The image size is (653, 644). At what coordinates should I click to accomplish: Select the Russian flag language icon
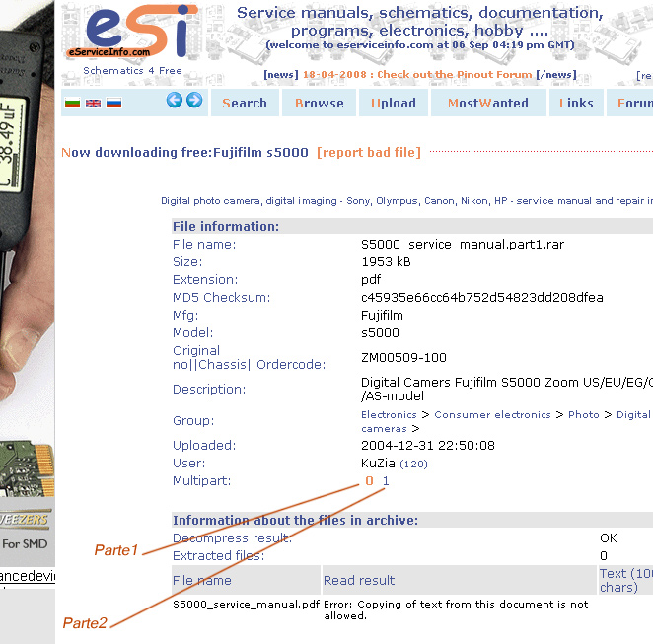tap(113, 103)
